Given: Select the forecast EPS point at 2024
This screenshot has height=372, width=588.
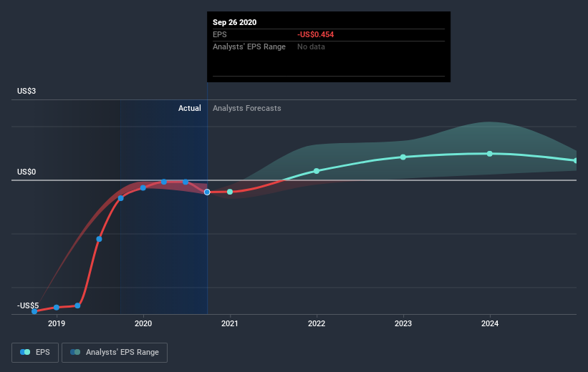Looking at the screenshot, I should [x=490, y=154].
